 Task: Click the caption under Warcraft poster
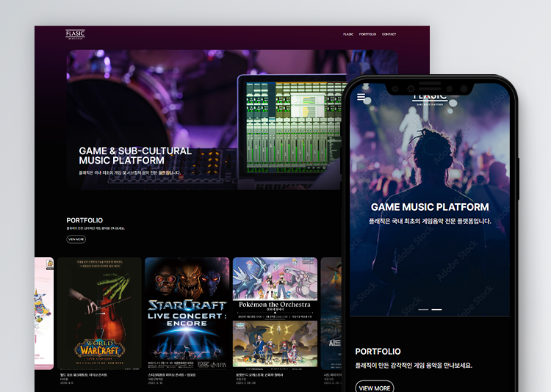pyautogui.click(x=84, y=379)
